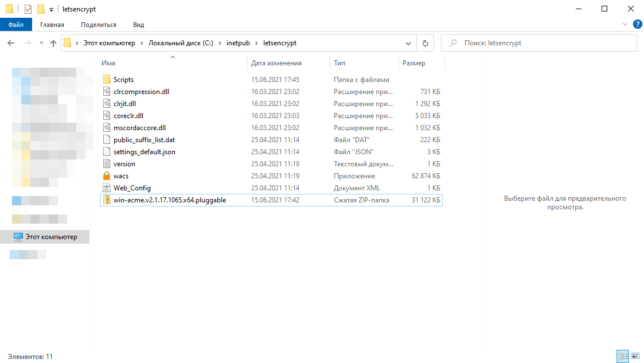Click the Refresh icon beside address bar
644x363 pixels.
pyautogui.click(x=425, y=43)
